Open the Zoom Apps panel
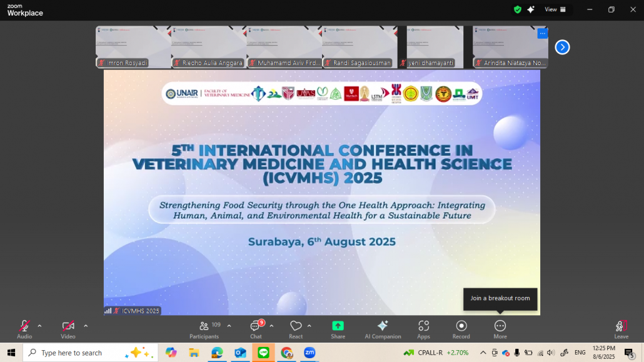This screenshot has height=362, width=644. click(x=423, y=329)
